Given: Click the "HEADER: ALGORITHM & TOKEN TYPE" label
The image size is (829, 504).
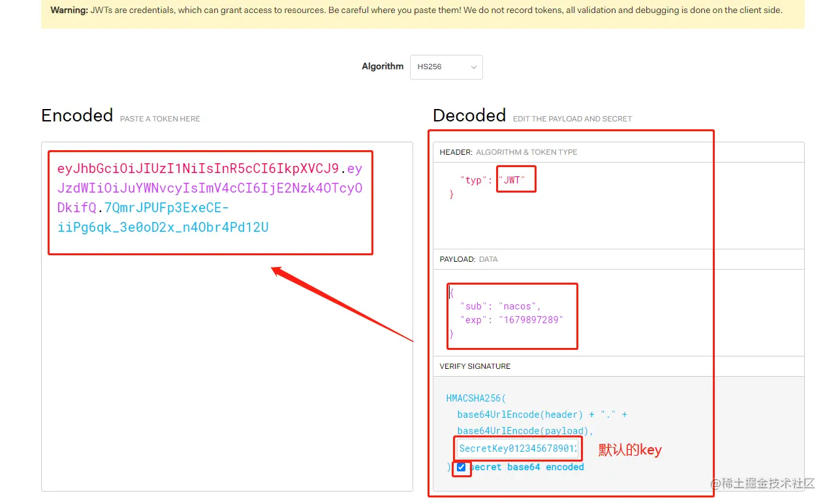Looking at the screenshot, I should (508, 152).
